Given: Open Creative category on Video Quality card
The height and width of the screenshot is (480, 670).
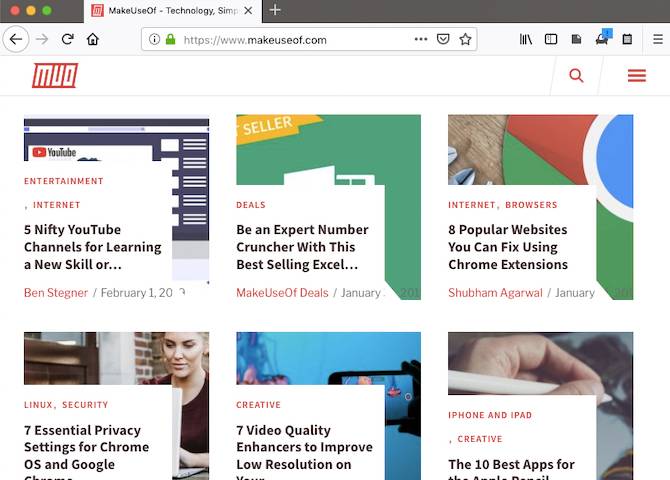Looking at the screenshot, I should coord(259,405).
